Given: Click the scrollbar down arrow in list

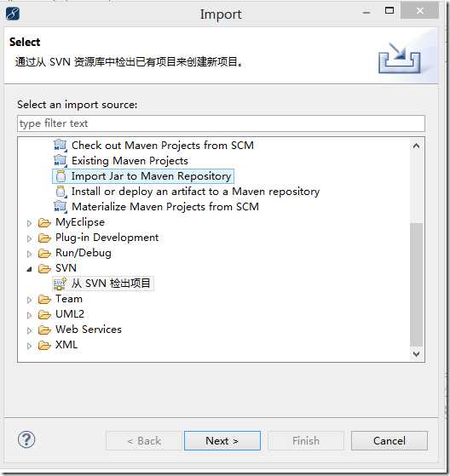Looking at the screenshot, I should click(x=416, y=354).
